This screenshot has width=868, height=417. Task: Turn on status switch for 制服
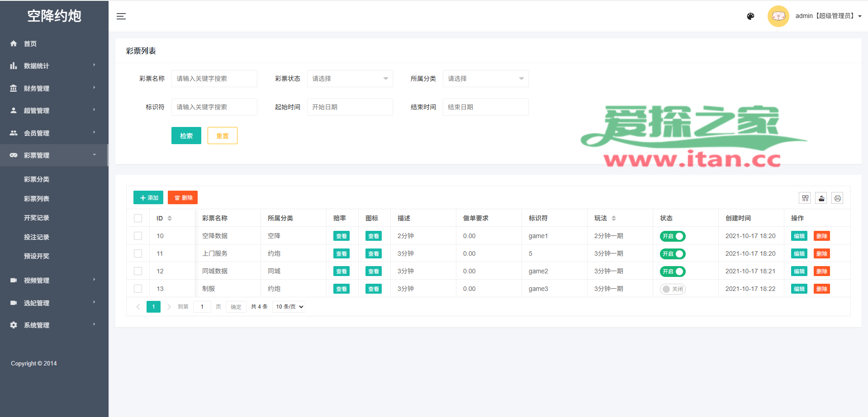[x=673, y=289]
